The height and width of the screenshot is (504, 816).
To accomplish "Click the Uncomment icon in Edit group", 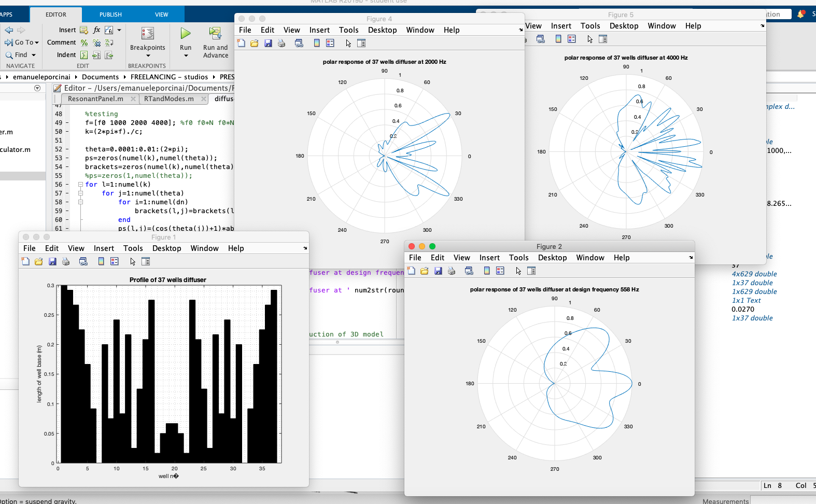I will (x=96, y=43).
